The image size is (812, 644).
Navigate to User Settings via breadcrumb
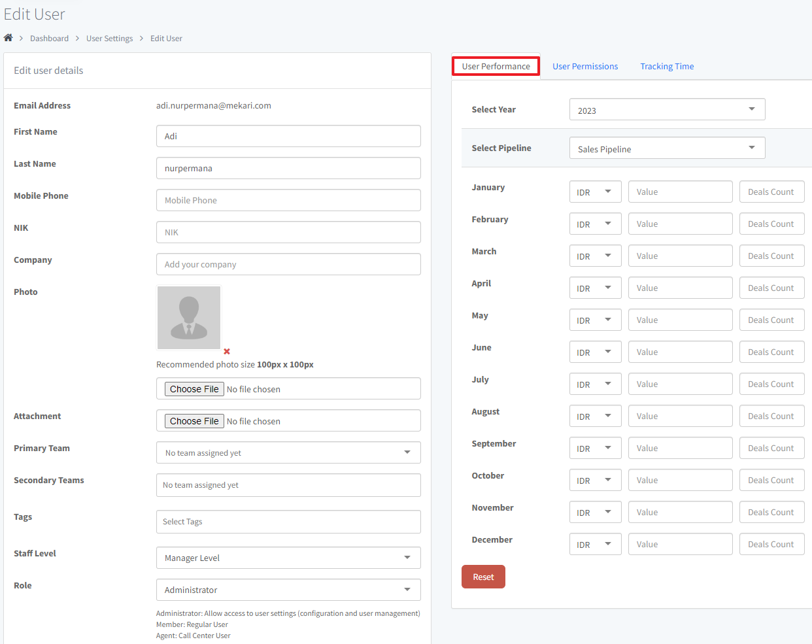[109, 38]
